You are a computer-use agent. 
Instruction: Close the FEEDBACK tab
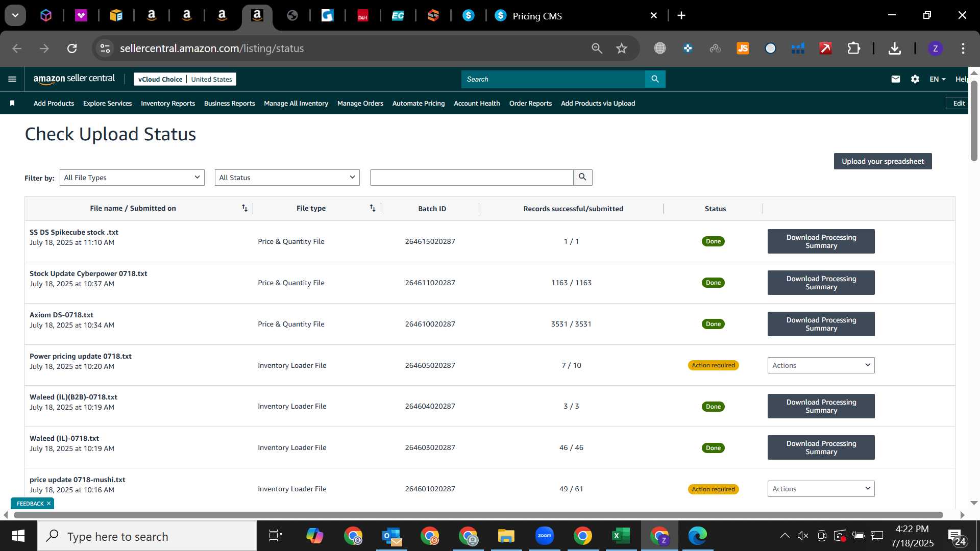(48, 504)
